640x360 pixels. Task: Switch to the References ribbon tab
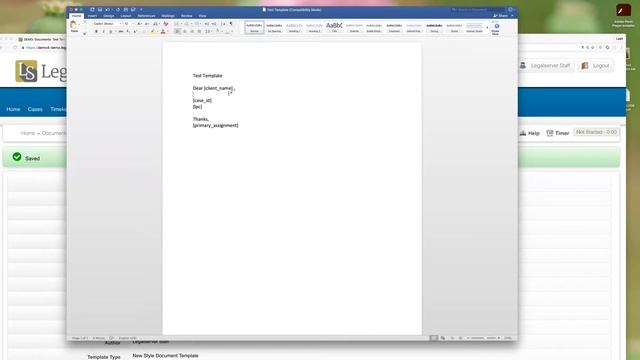(x=146, y=16)
